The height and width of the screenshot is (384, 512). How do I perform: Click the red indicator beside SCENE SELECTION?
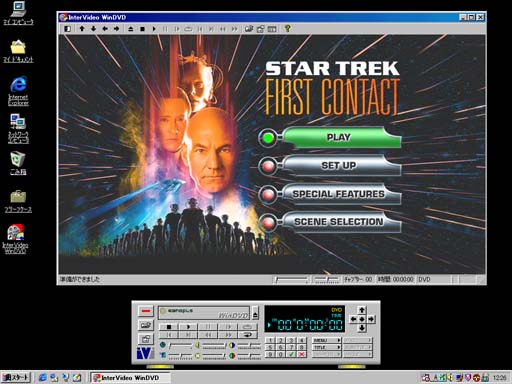click(x=268, y=222)
